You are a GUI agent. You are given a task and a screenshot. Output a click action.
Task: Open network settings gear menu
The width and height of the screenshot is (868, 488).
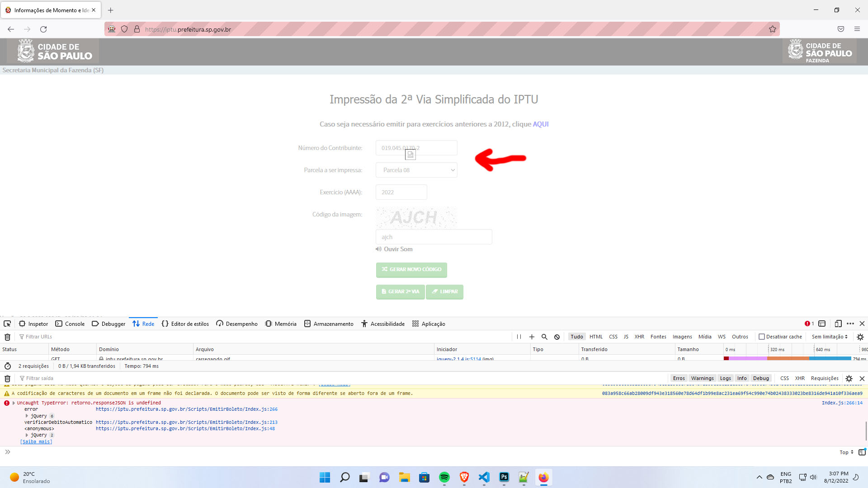point(860,337)
